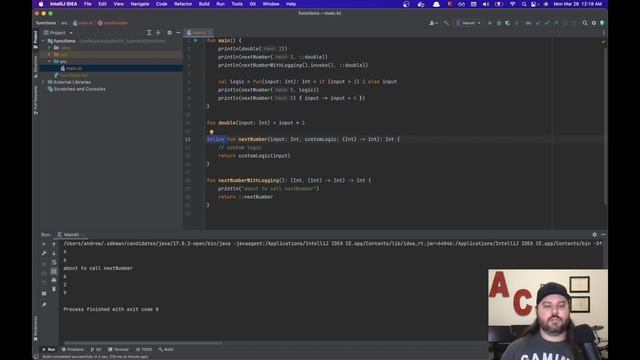
Task: Toggle the Structure sidebar tool button
Action: (x=36, y=66)
